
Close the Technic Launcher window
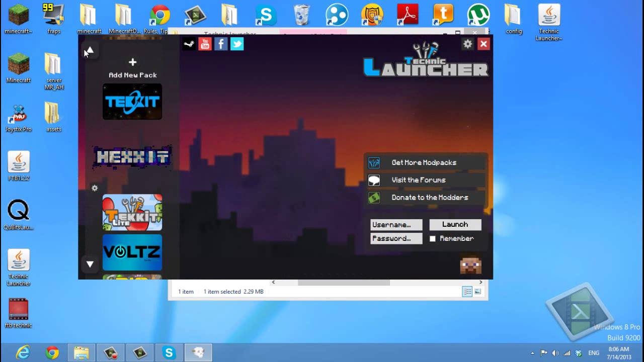pyautogui.click(x=484, y=44)
